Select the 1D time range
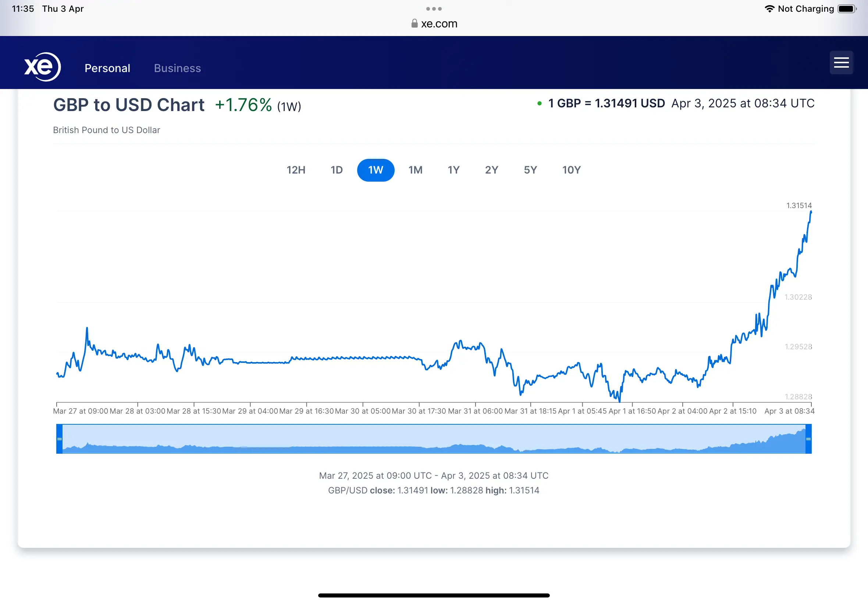This screenshot has height=603, width=868. pos(336,170)
